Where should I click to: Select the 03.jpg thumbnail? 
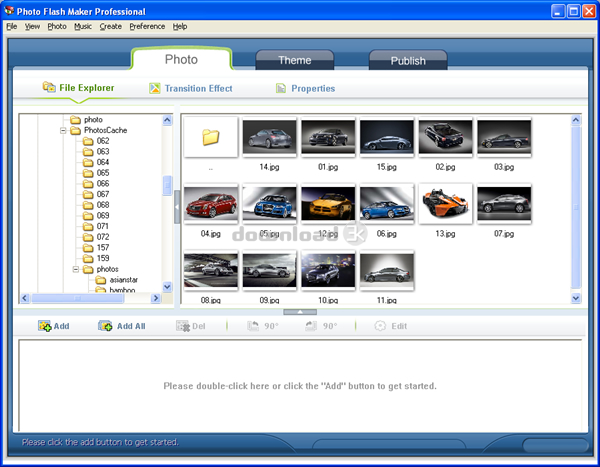pos(504,137)
